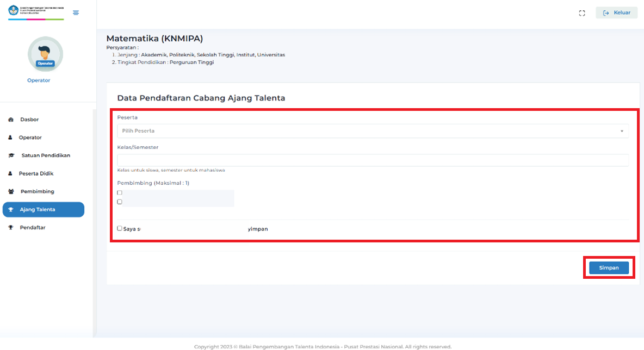Click the Kelas/Semester input field
644x350 pixels.
pyautogui.click(x=373, y=160)
